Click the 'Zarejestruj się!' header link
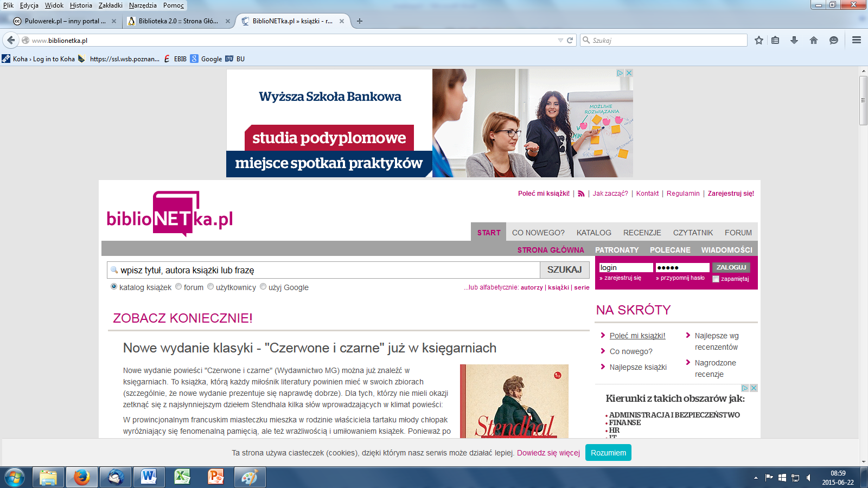This screenshot has width=868, height=488. (x=731, y=194)
